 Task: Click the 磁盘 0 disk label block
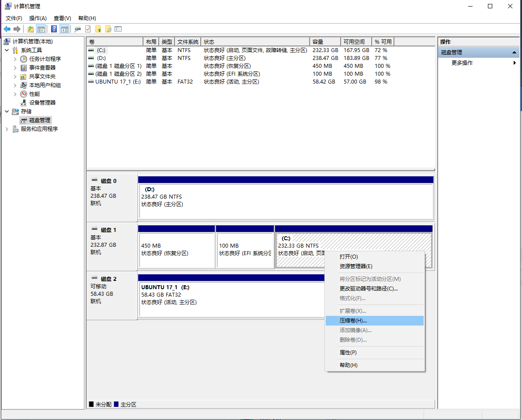pos(112,197)
